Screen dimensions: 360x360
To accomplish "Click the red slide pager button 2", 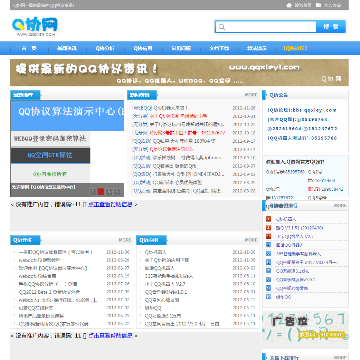I will coord(101,192).
